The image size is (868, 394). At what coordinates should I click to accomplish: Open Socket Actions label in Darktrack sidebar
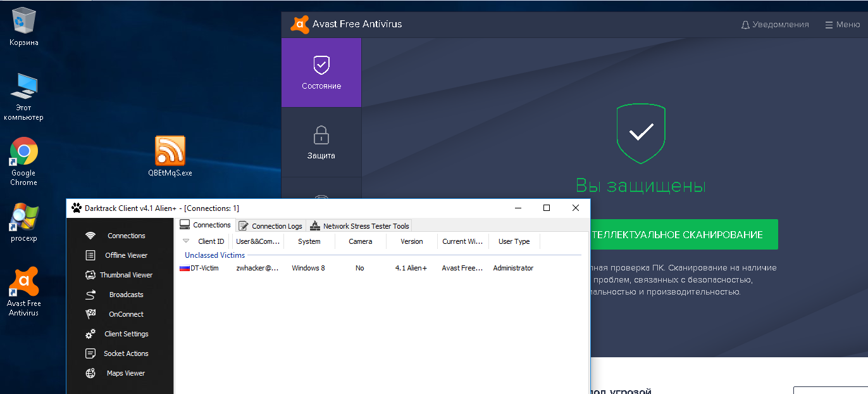tap(126, 353)
